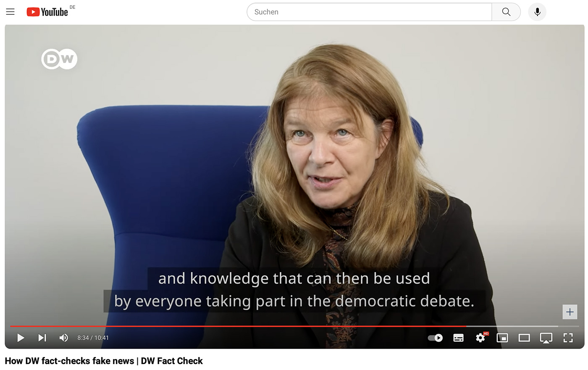Mute the video volume
This screenshot has height=370, width=588.
click(x=64, y=338)
